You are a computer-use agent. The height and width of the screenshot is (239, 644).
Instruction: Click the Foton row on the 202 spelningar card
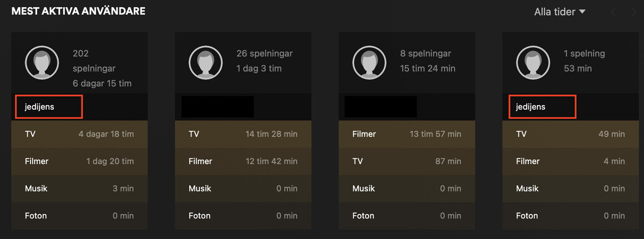pos(79,216)
